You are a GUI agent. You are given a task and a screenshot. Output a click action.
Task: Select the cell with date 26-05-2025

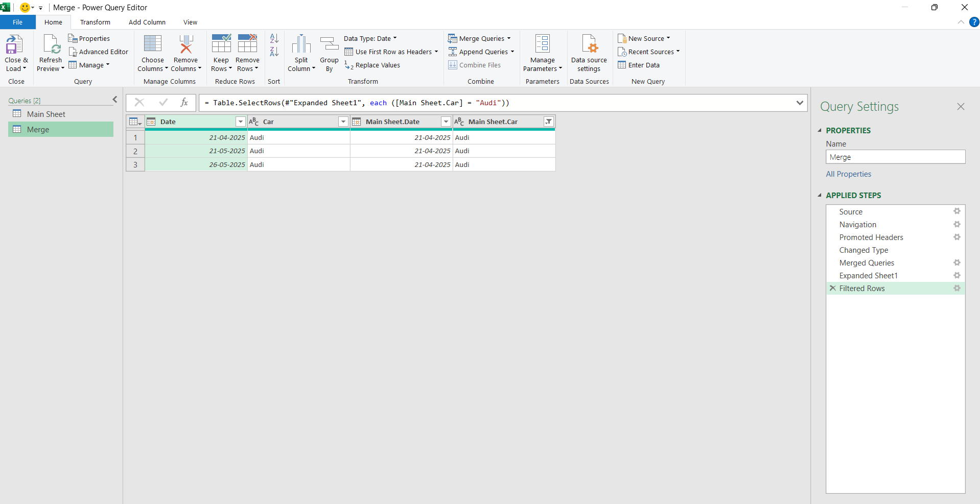click(x=196, y=164)
